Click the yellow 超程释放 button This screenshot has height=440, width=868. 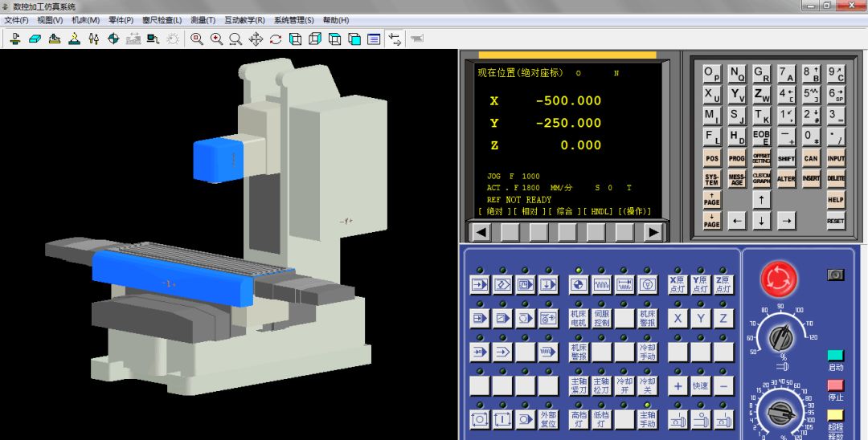pos(835,415)
